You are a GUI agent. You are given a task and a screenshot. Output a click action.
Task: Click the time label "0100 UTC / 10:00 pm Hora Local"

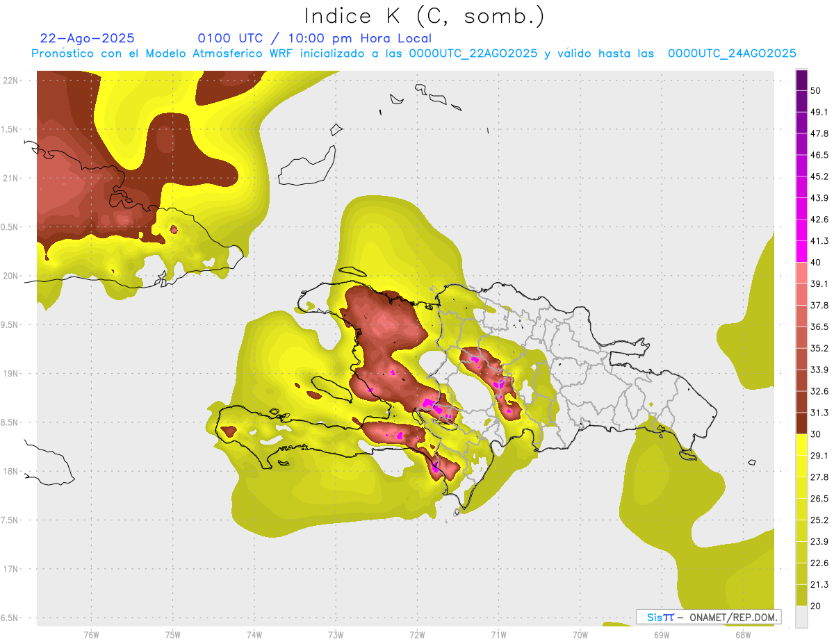[315, 38]
